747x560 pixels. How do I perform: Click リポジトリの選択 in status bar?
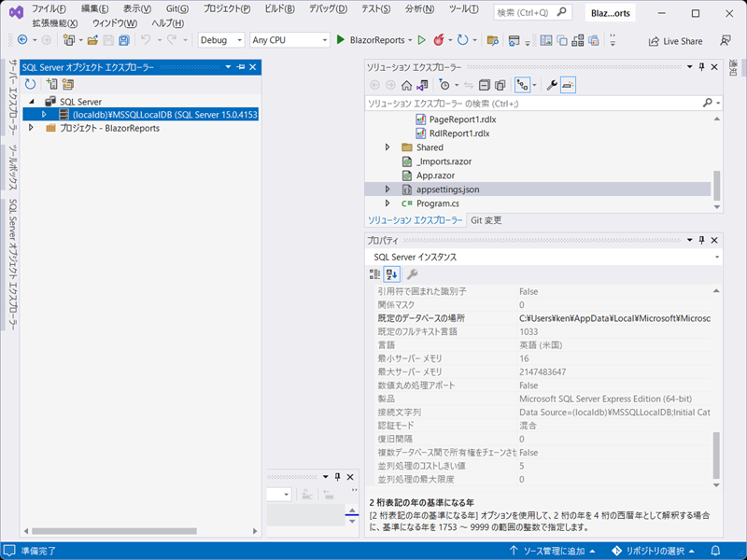pos(653,551)
